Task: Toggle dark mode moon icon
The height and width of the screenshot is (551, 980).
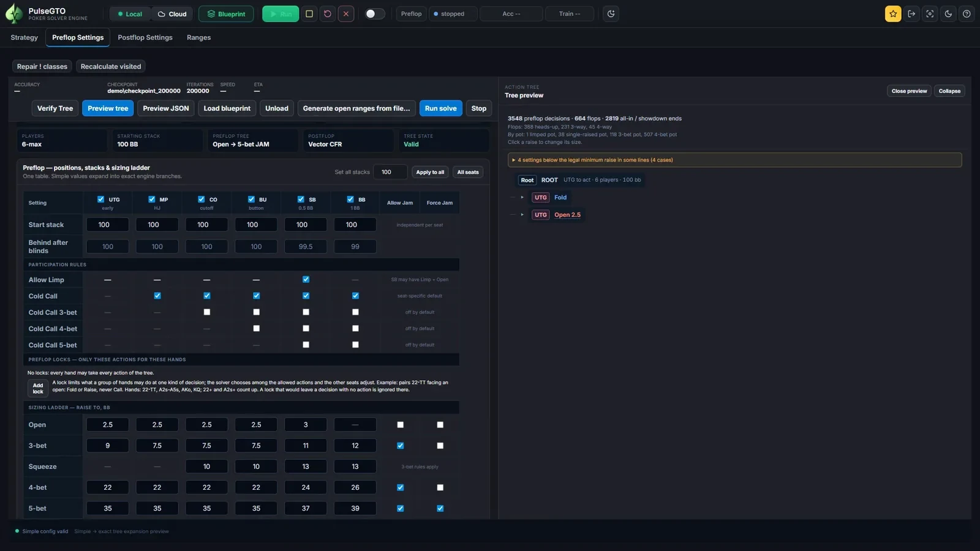Action: tap(948, 13)
